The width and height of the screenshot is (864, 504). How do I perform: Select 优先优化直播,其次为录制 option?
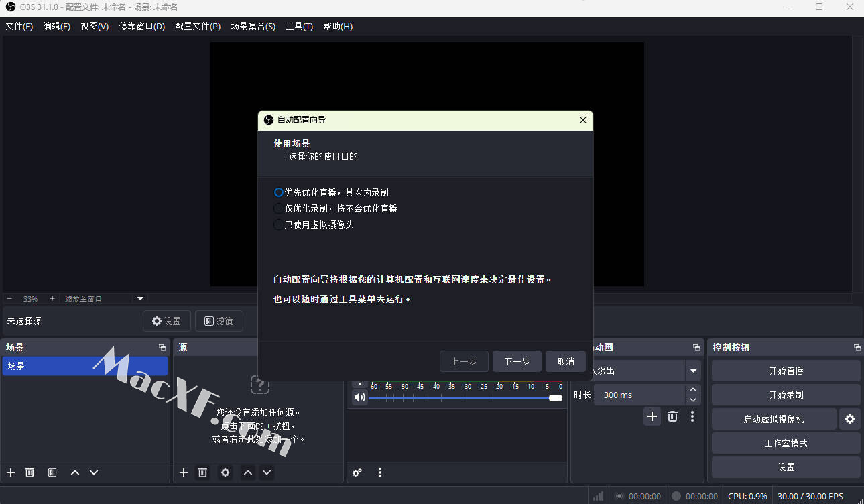331,192
